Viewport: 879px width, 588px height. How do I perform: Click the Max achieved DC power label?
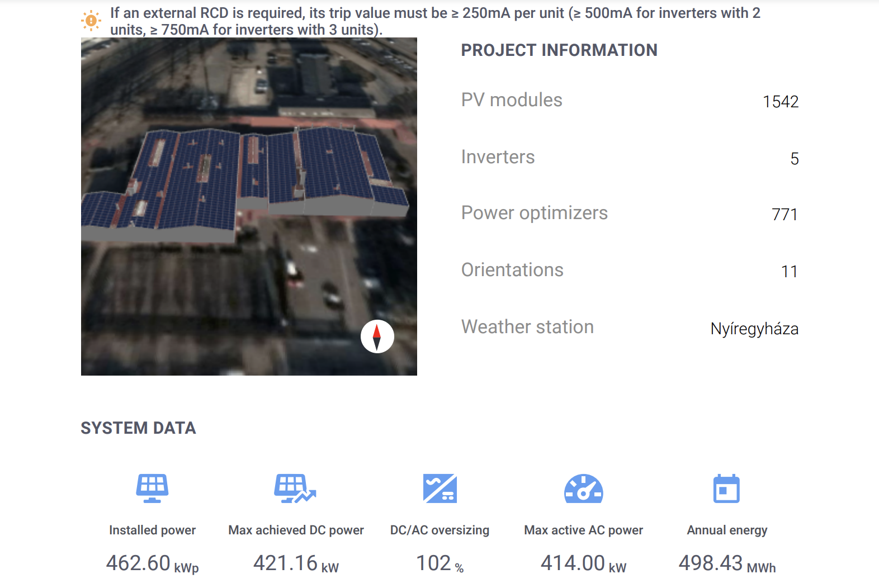tap(296, 530)
